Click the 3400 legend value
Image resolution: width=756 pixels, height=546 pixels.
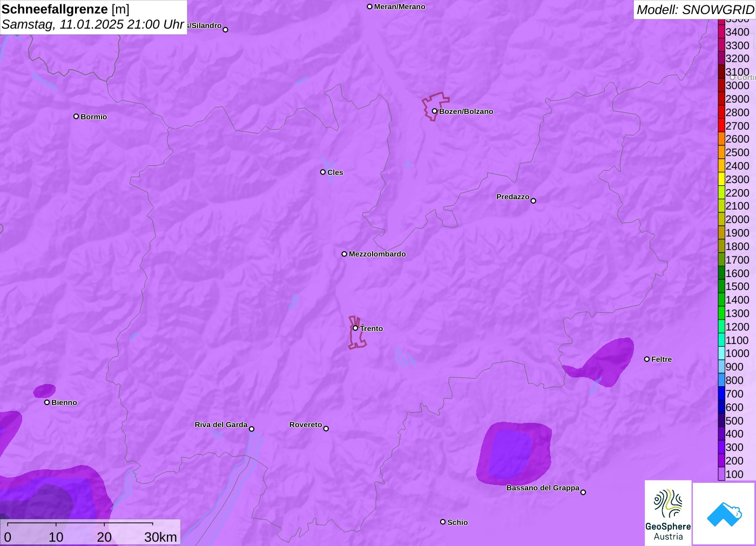(737, 32)
